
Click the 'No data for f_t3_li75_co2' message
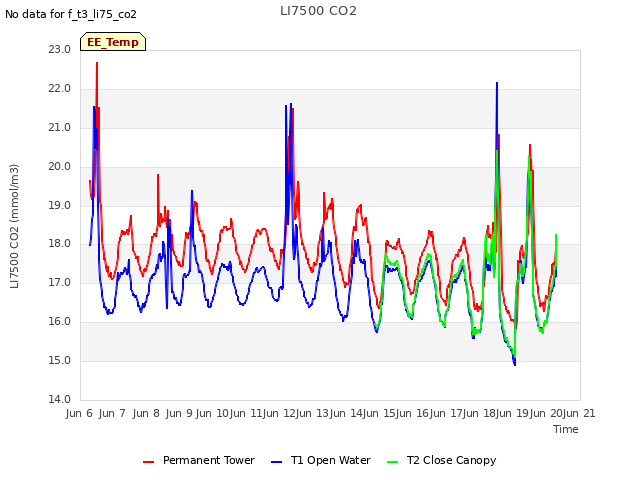point(71,14)
